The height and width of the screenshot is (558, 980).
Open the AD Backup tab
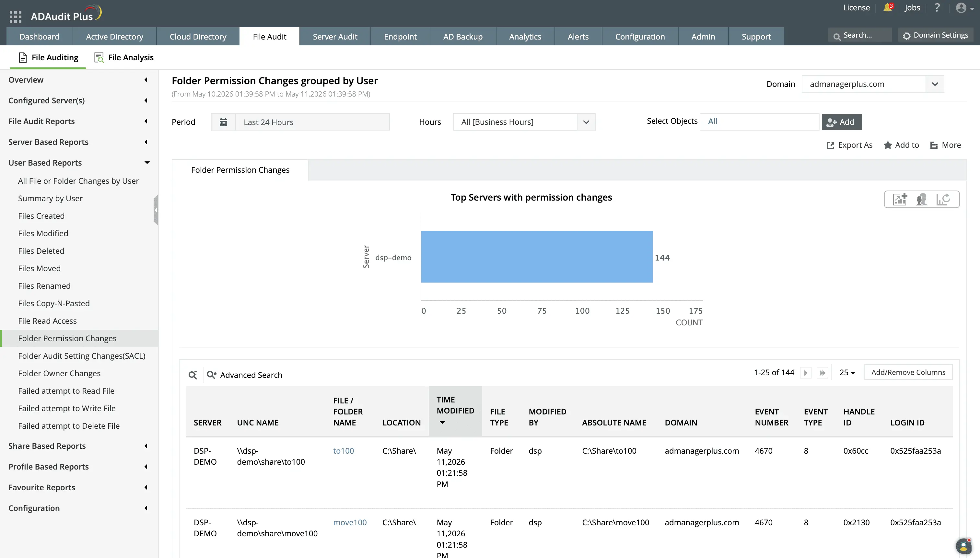tap(462, 36)
